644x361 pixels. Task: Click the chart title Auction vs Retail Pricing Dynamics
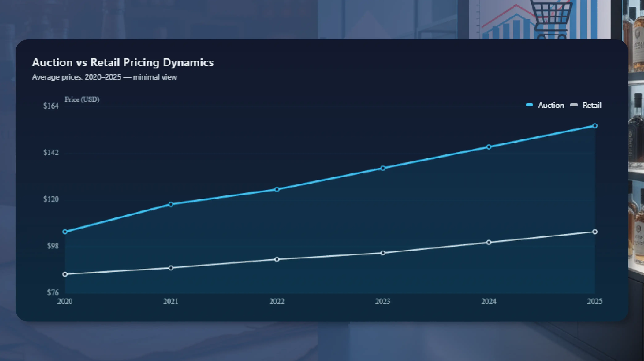123,62
